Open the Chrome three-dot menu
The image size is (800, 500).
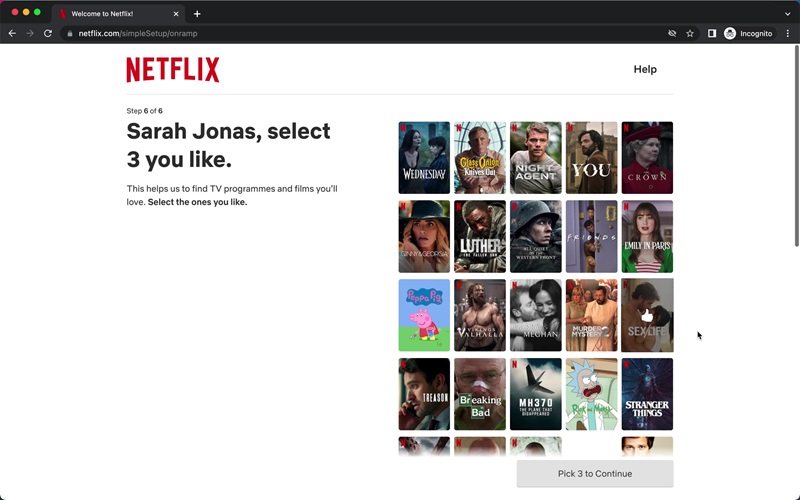(788, 34)
